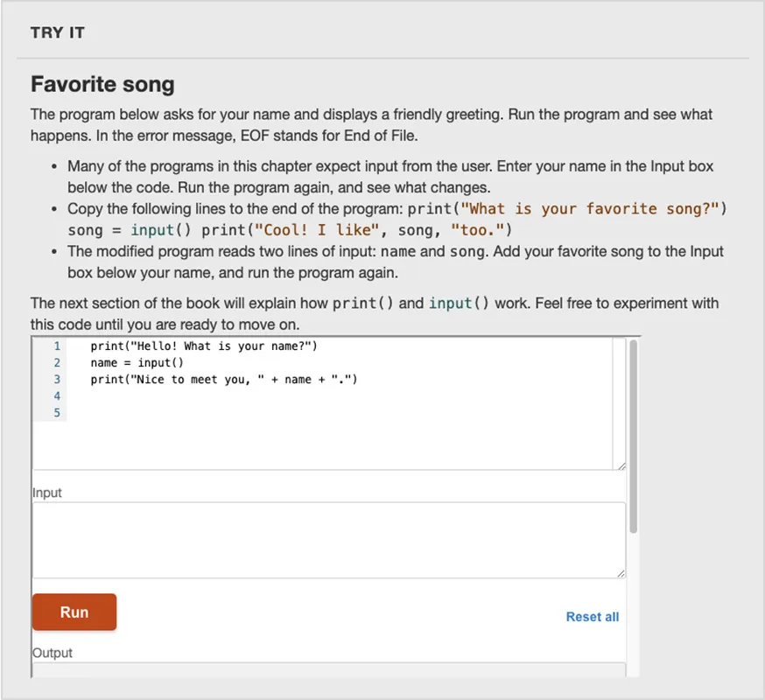This screenshot has width=765, height=700.
Task: Select line number 3 in the editor
Action: [56, 379]
